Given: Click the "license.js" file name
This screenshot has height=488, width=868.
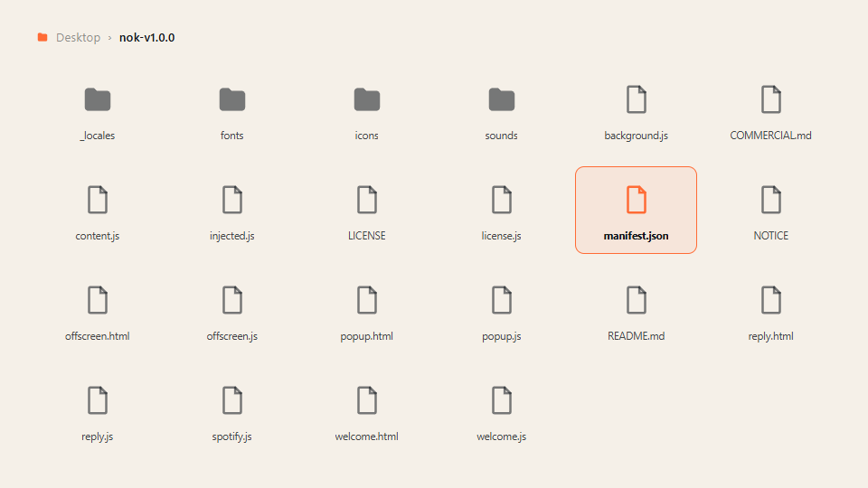Looking at the screenshot, I should coord(502,236).
